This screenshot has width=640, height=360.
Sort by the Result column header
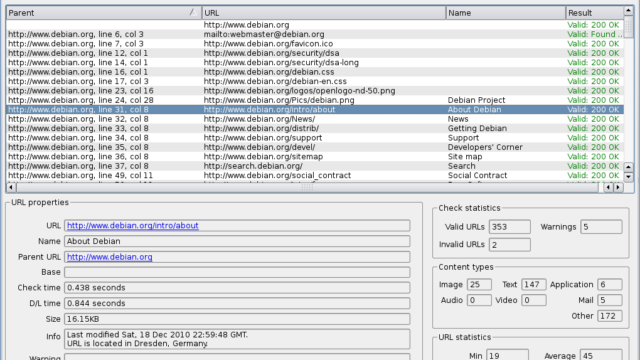pos(595,13)
